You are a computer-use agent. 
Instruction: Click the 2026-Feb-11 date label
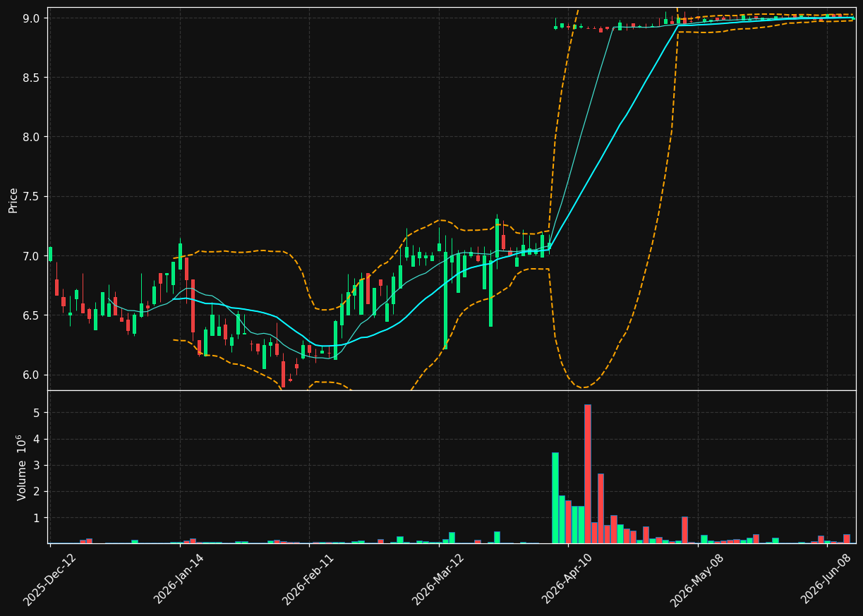pos(308,579)
